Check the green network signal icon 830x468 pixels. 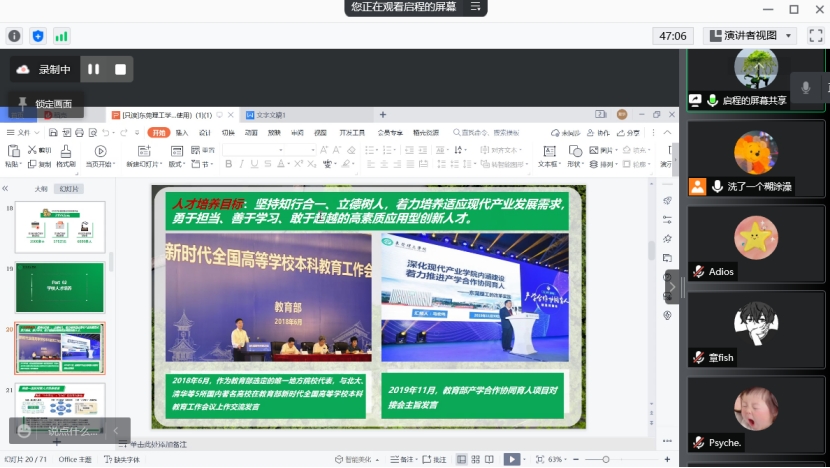pyautogui.click(x=61, y=36)
